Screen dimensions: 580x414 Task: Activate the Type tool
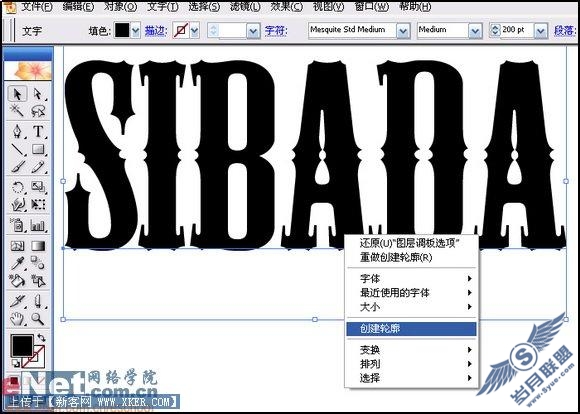click(38, 131)
